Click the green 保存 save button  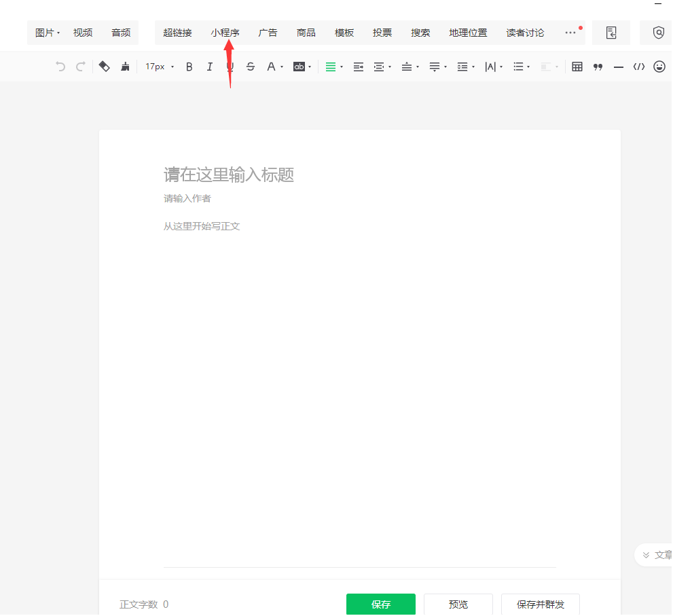pos(381,604)
